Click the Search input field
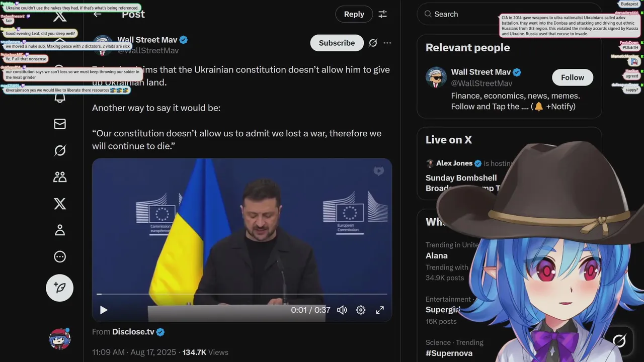644x362 pixels. pos(509,14)
